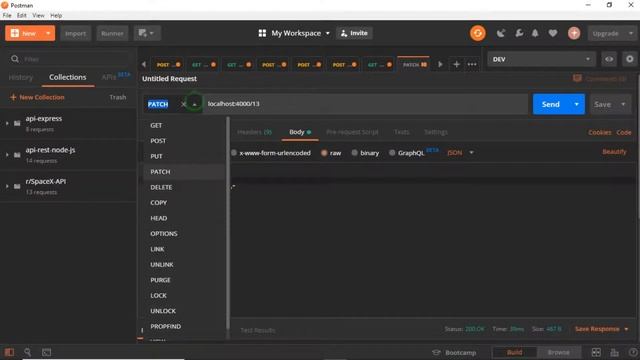
Task: Open the console icon in status bar
Action: click(47, 352)
